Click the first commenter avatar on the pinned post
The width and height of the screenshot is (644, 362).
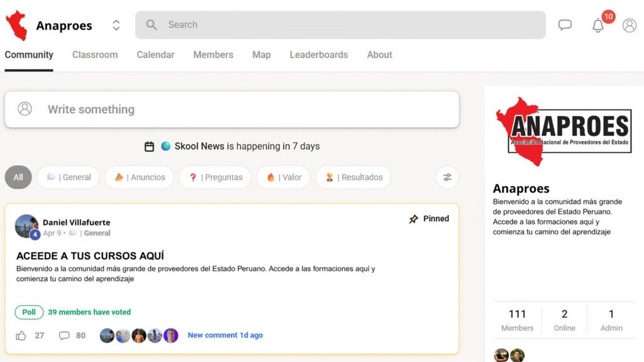pos(107,336)
